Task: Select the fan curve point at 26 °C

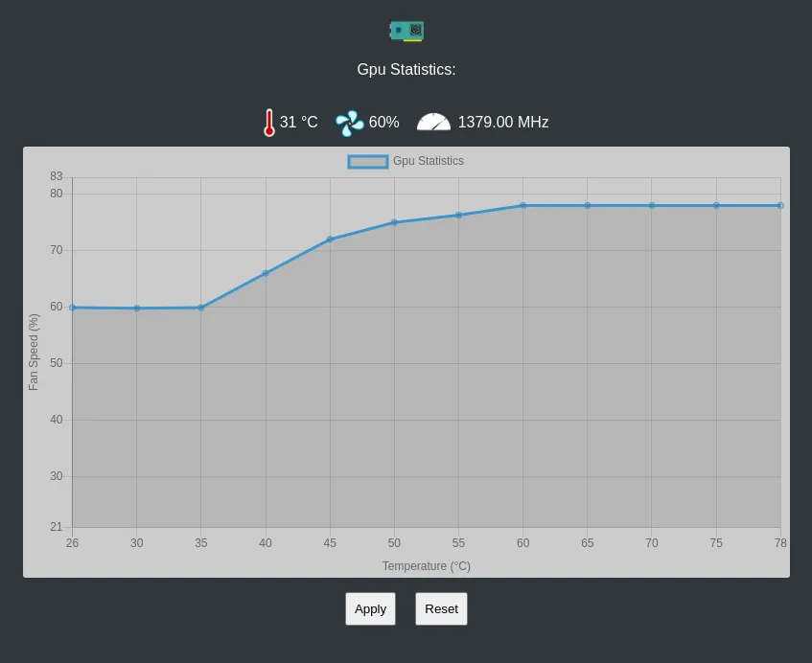Action: [x=72, y=308]
